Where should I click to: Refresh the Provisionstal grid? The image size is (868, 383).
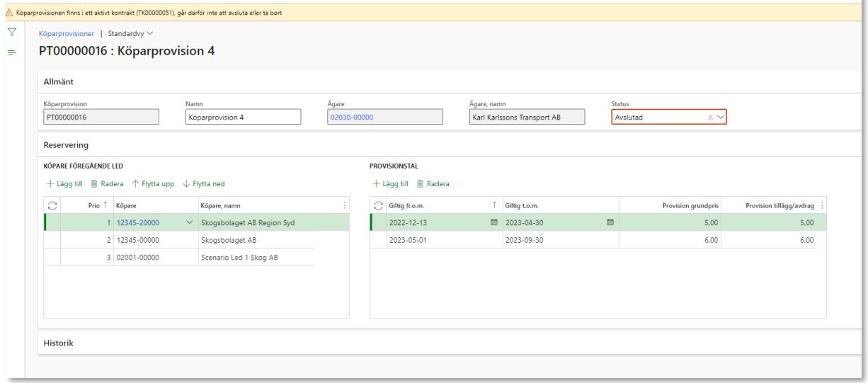point(378,205)
